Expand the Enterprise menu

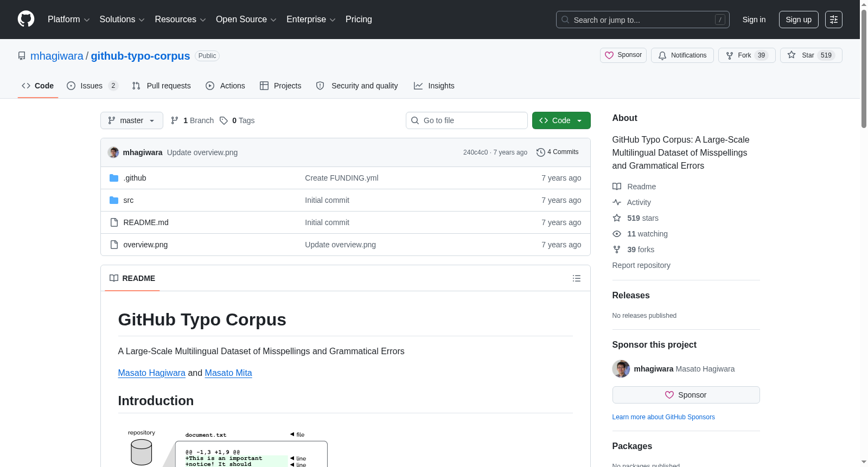[x=311, y=20]
